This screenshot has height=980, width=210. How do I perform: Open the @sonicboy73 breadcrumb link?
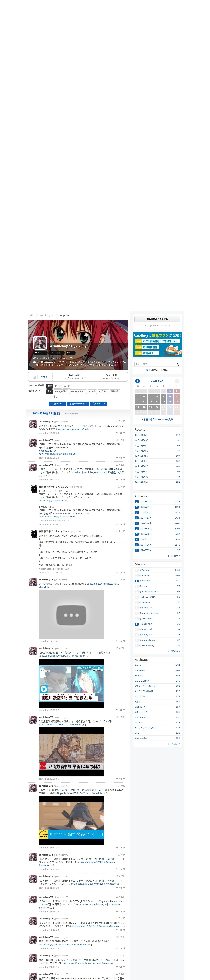(46, 315)
